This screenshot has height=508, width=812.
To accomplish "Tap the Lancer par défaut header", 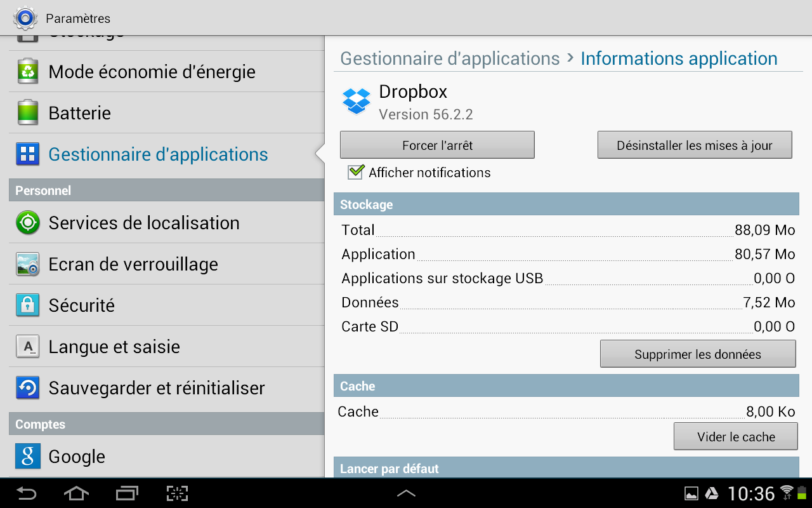I will point(566,469).
